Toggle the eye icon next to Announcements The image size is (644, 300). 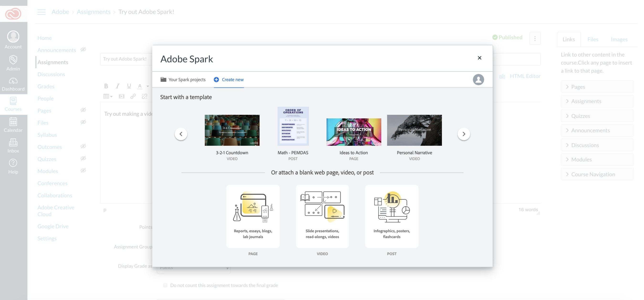tap(83, 50)
